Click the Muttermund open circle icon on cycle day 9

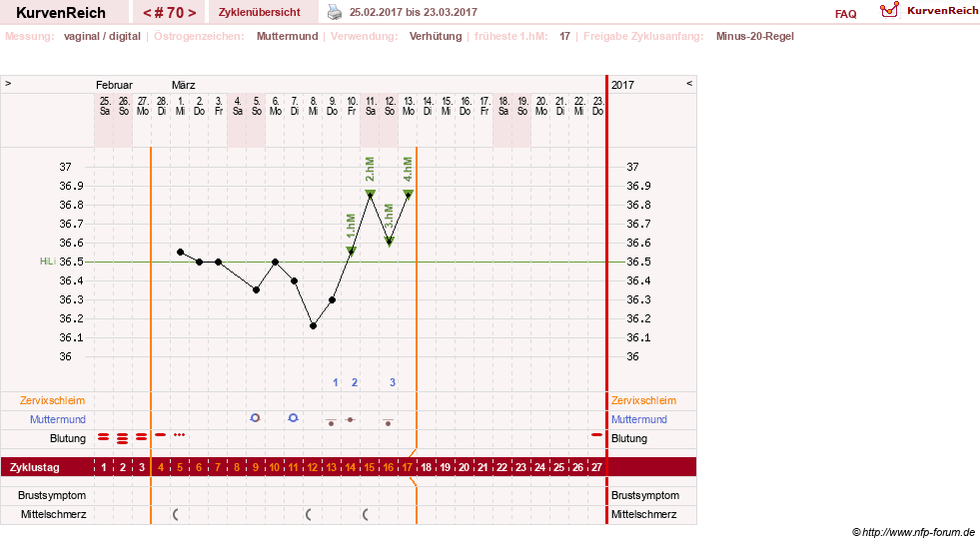coord(255,417)
